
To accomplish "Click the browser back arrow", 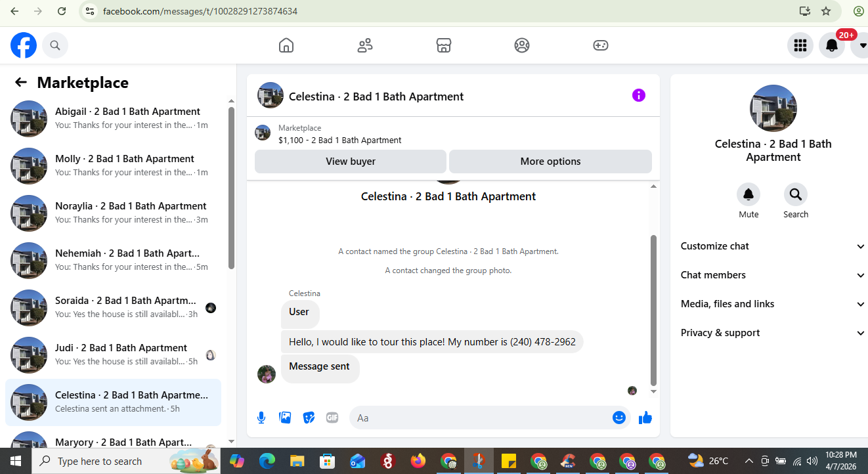I will pyautogui.click(x=14, y=11).
